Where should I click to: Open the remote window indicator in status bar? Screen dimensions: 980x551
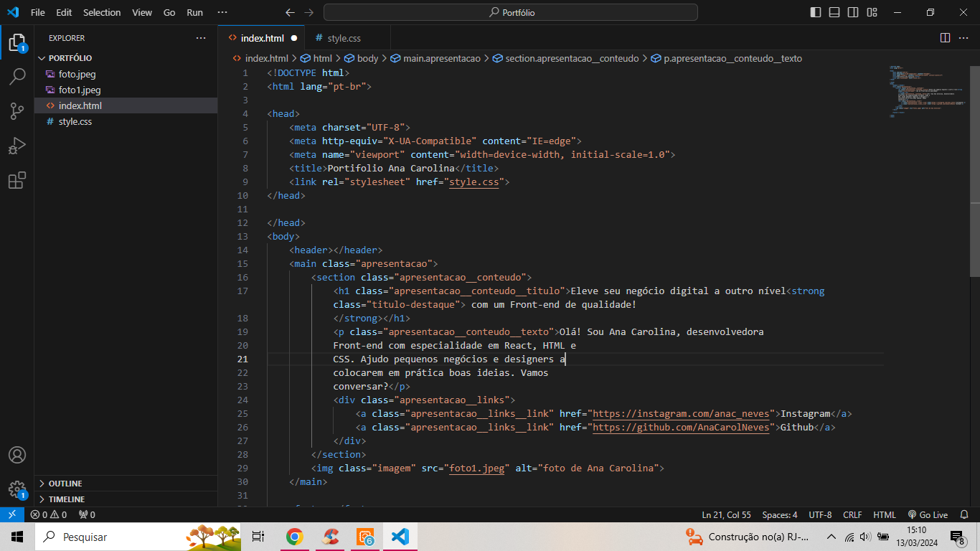coord(12,514)
